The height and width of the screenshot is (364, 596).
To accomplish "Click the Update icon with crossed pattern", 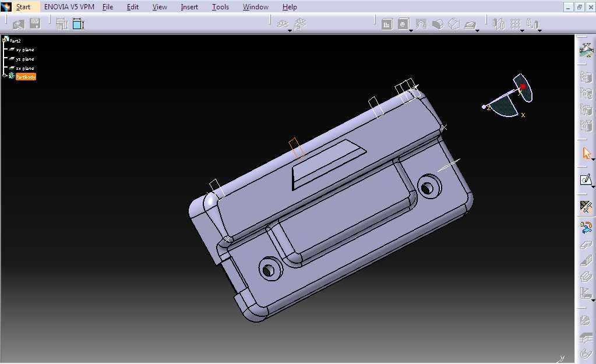I will (586, 207).
